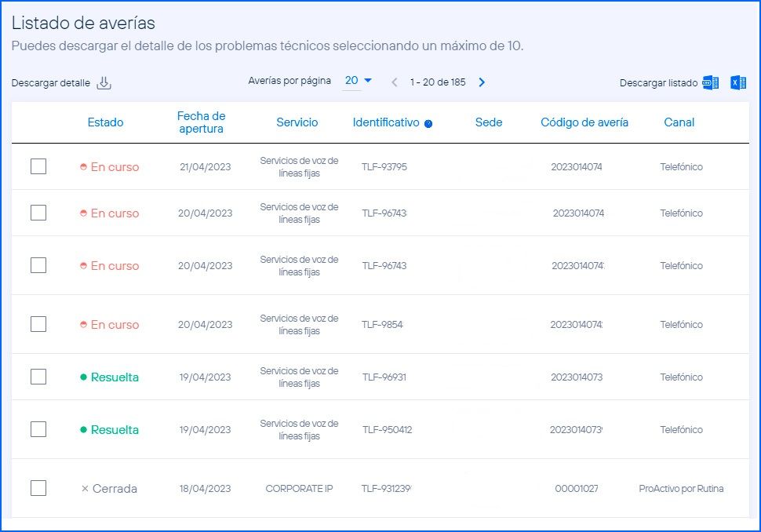
Task: Tick the checkbox for the TLF-9854 row
Action: [x=38, y=324]
